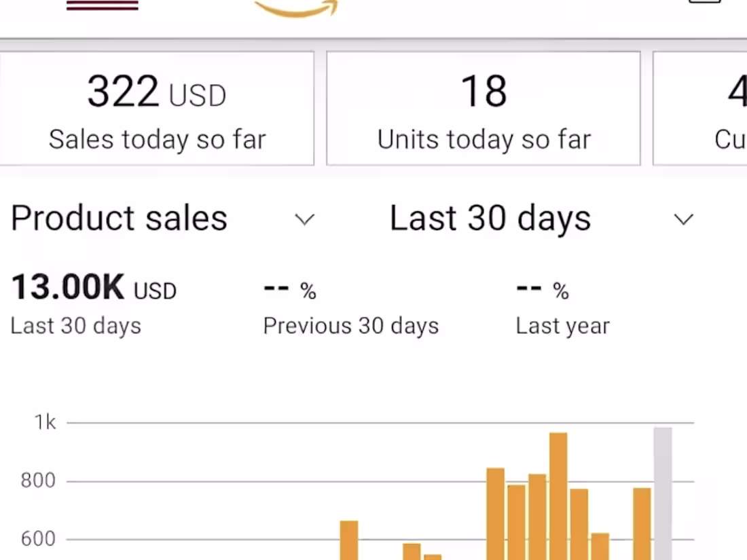Screen dimensions: 747x560
Task: Tap the Product sales heading text
Action: [119, 219]
